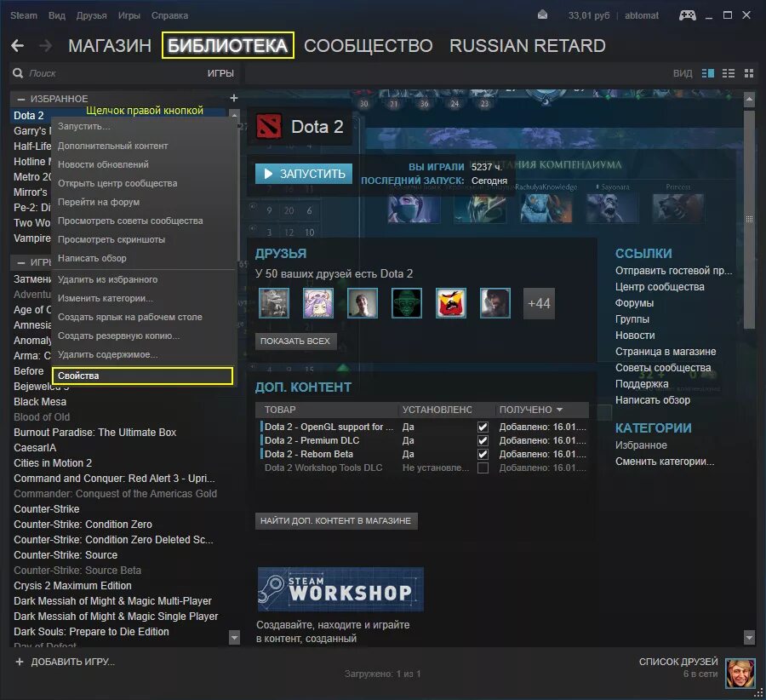Select Black Mesa in the games list
This screenshot has width=766, height=700.
pos(40,402)
